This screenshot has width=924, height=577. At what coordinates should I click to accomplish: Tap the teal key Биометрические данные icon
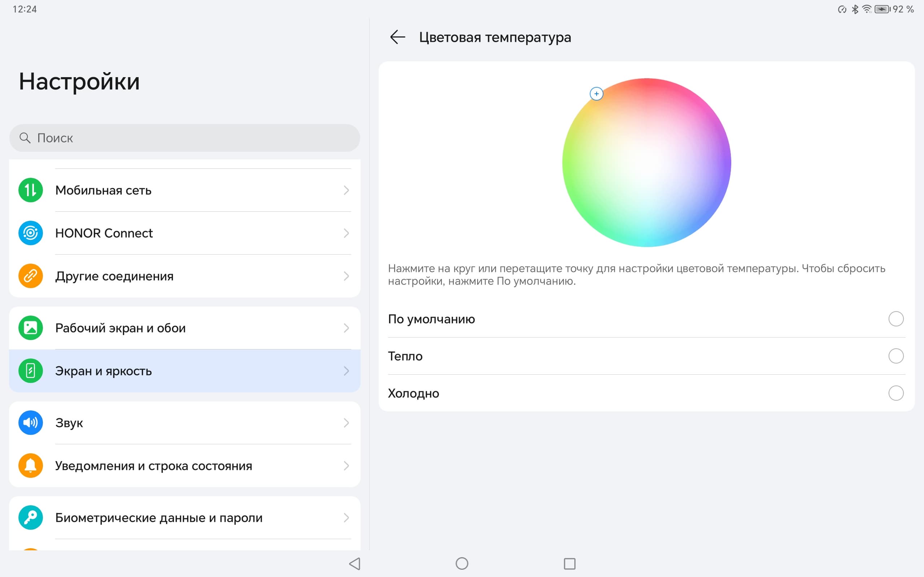click(31, 517)
